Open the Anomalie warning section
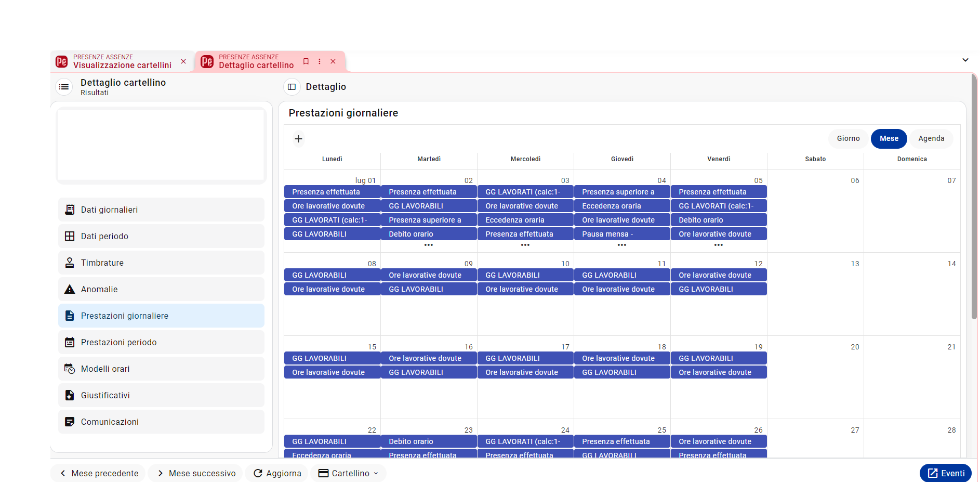 pos(161,289)
